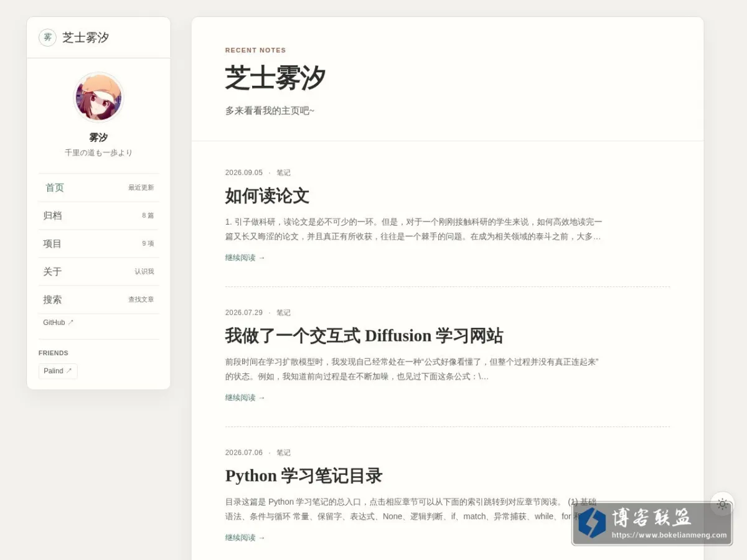
Task: Open the 归档 navigation item
Action: [x=98, y=215]
